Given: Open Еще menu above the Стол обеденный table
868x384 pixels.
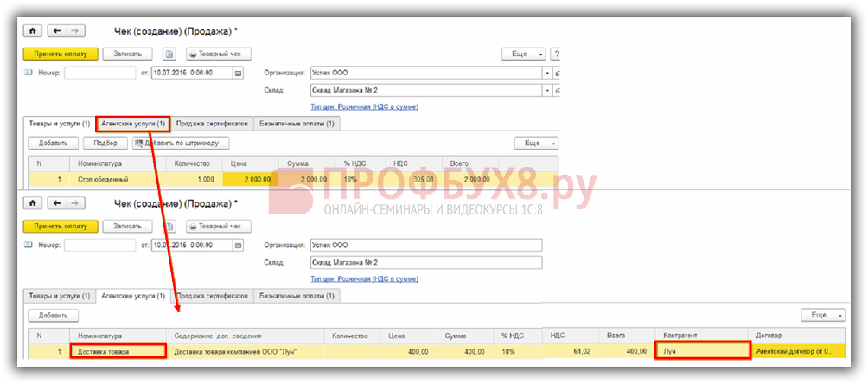Looking at the screenshot, I should (536, 143).
